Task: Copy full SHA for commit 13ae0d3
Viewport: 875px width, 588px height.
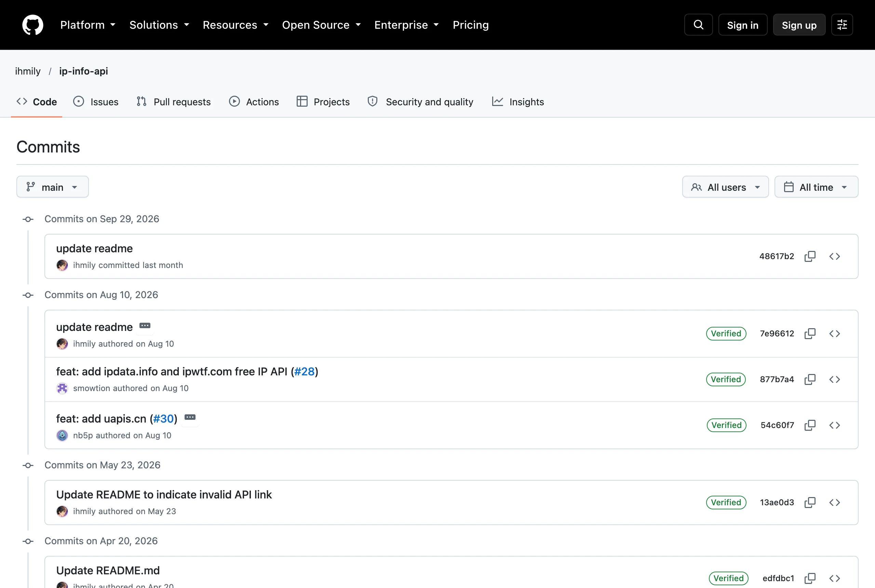Action: click(x=810, y=502)
